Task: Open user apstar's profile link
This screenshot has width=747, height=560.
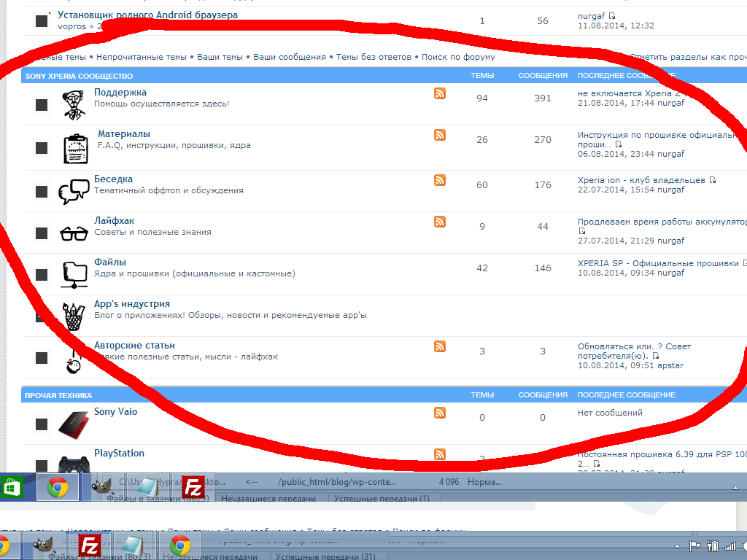Action: coord(670,365)
